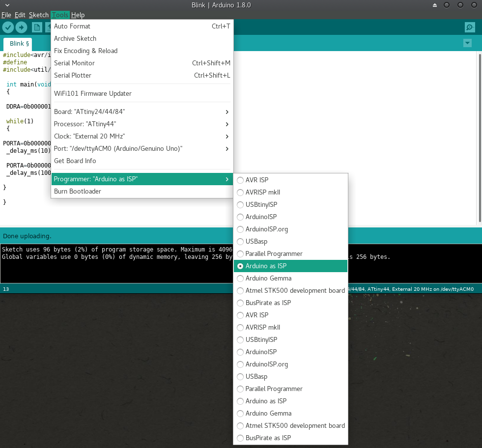Choose Auto Format from Tools menu
482x448 pixels.
(x=142, y=26)
